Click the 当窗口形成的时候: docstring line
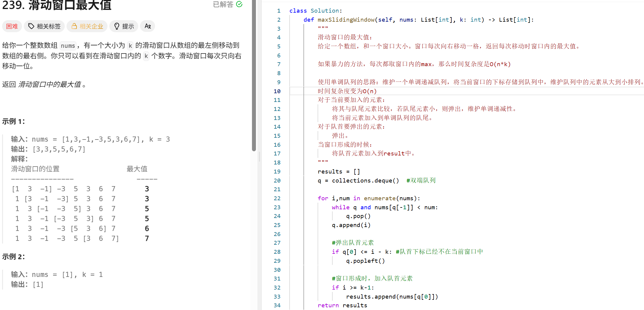The height and width of the screenshot is (310, 644). pos(345,145)
